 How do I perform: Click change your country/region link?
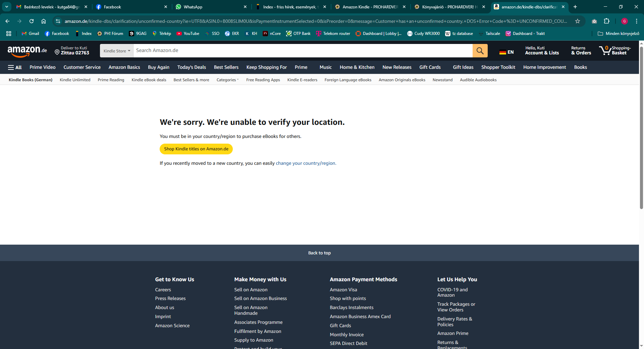tap(306, 163)
